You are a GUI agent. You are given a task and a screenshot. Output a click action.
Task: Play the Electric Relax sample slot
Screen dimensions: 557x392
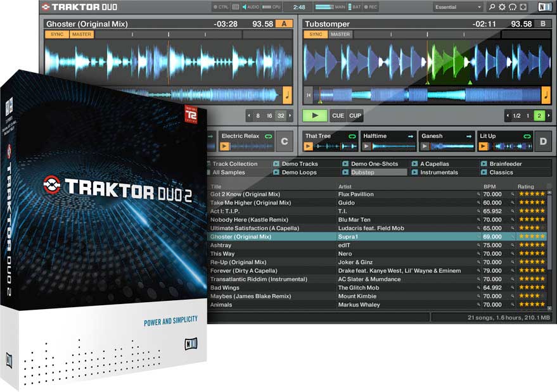(x=224, y=146)
